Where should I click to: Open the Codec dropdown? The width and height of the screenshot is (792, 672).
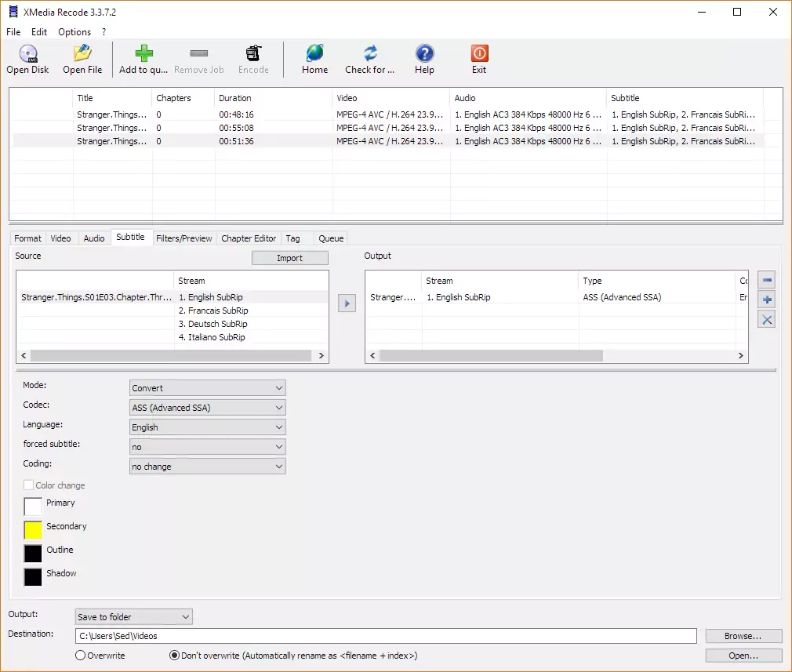click(207, 407)
